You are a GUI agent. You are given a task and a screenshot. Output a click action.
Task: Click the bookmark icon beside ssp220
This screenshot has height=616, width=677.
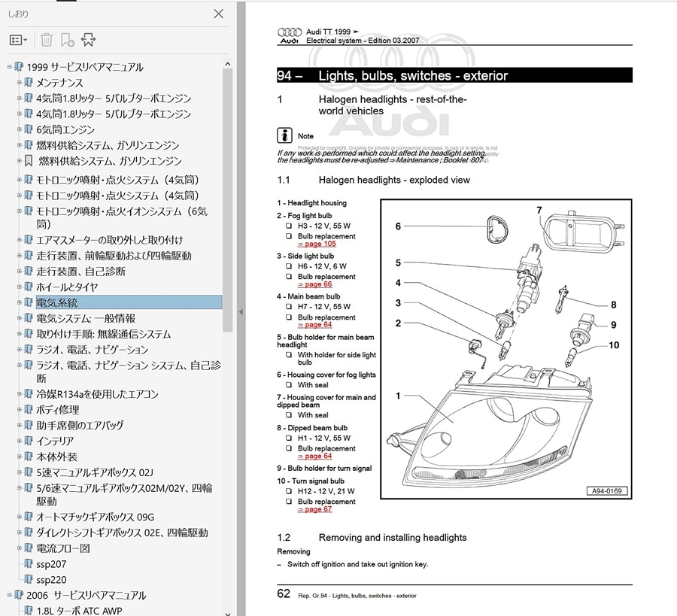(x=29, y=579)
